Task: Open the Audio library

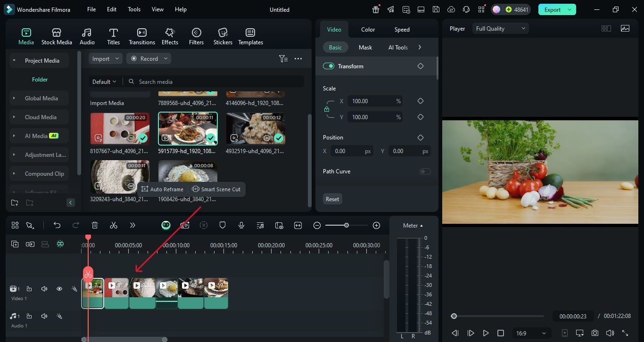Action: (87, 36)
